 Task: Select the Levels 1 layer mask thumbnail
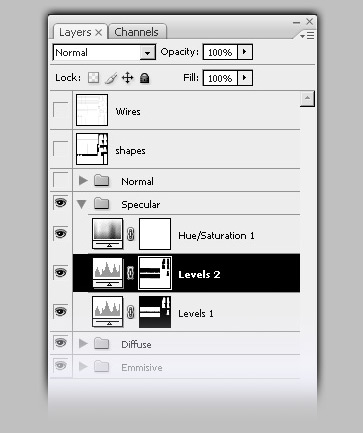pyautogui.click(x=155, y=312)
